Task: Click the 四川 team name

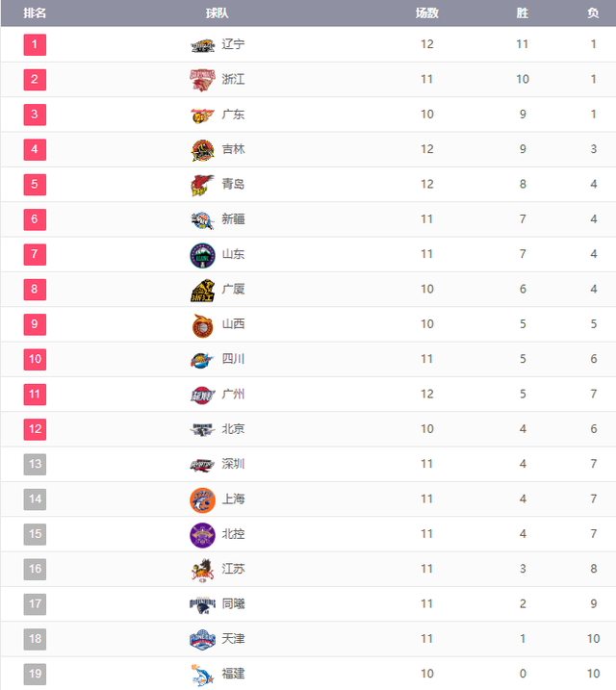Action: pyautogui.click(x=233, y=359)
